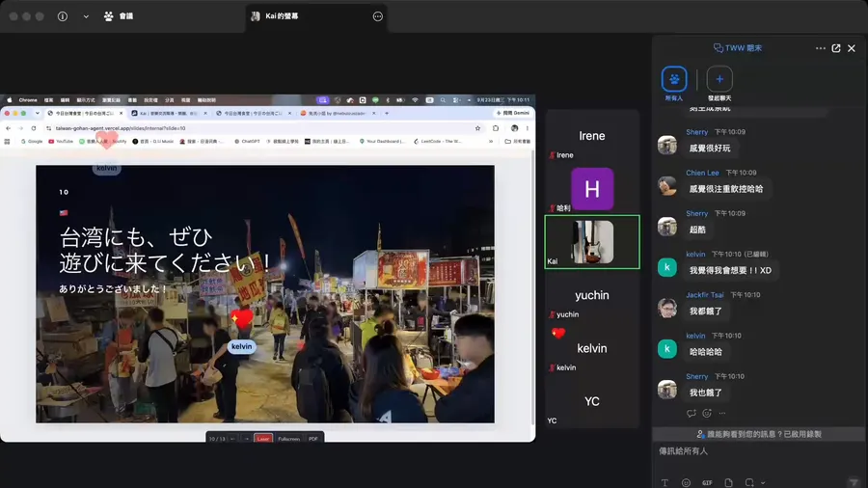Click the Fullscreen slide button

point(289,438)
